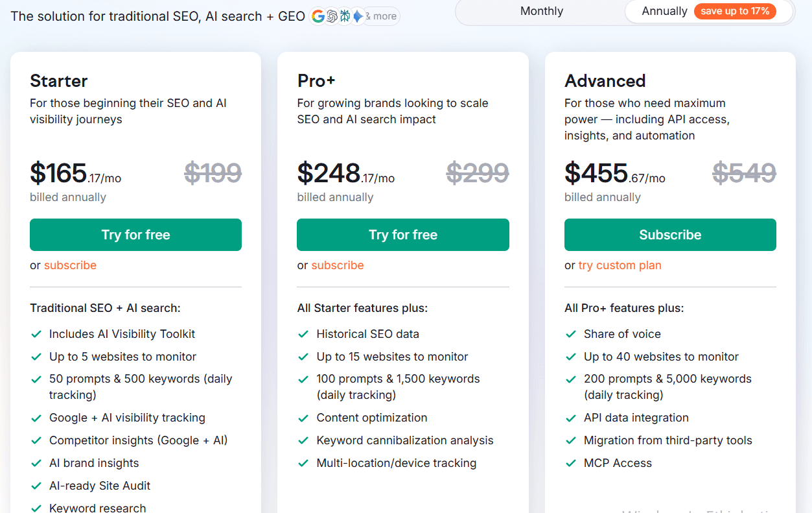Screen dimensions: 812x513
Task: Click the '& more' badge
Action: (382, 16)
